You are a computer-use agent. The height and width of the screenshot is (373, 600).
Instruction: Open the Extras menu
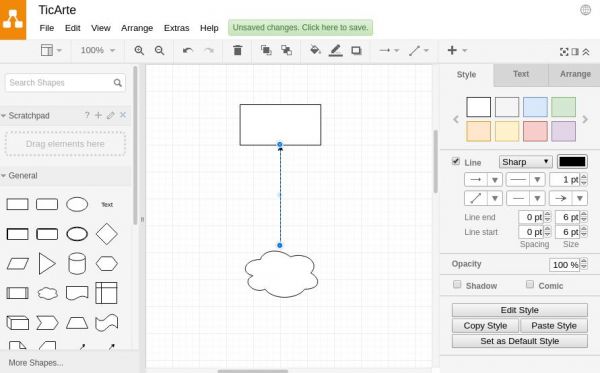pos(176,28)
